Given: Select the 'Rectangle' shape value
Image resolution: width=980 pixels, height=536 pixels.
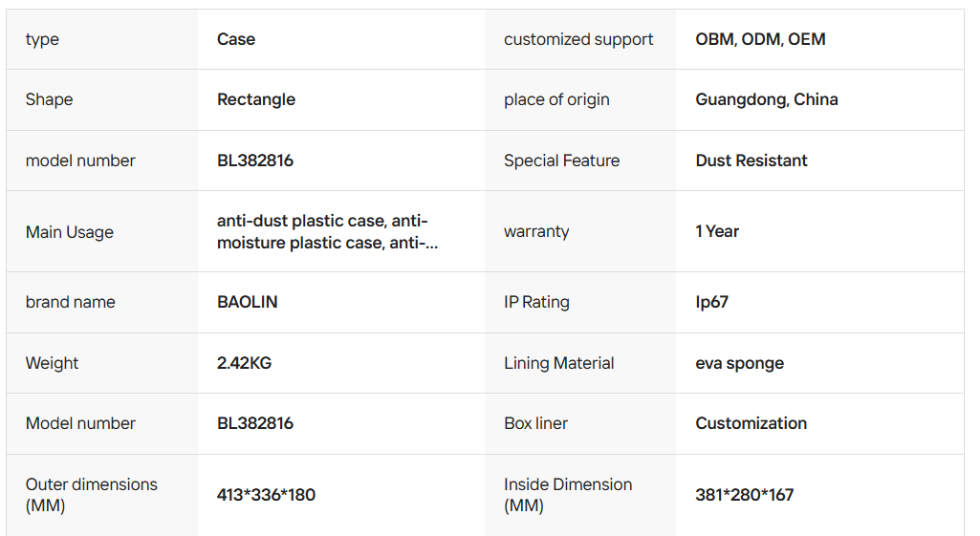Looking at the screenshot, I should click(x=256, y=99).
